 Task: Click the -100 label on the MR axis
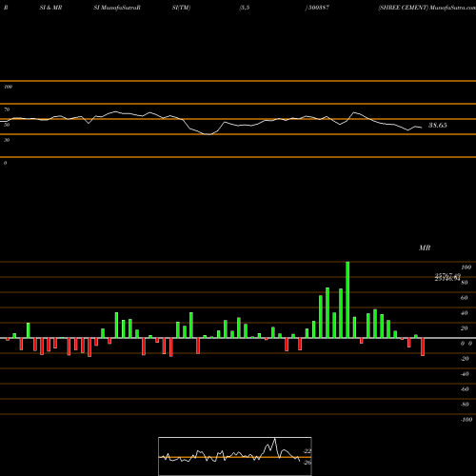click(x=466, y=420)
